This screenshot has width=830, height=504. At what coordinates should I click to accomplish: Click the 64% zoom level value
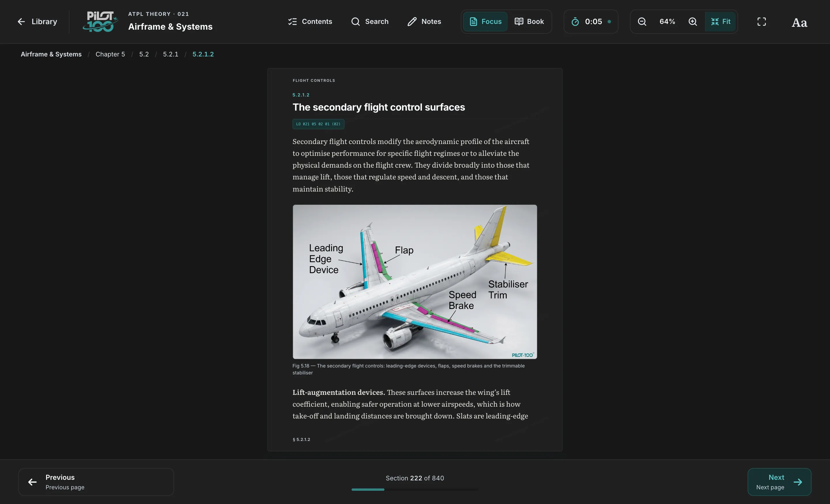(x=667, y=22)
